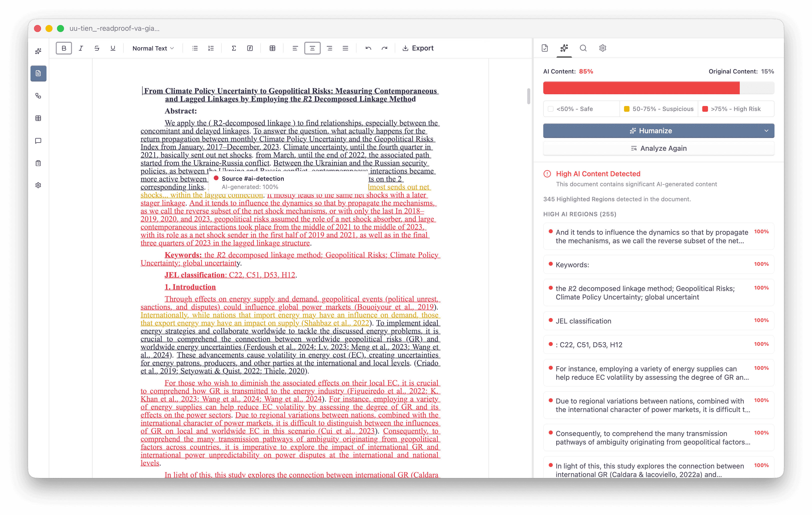Justify the text
The image size is (812, 515).
[x=345, y=48]
